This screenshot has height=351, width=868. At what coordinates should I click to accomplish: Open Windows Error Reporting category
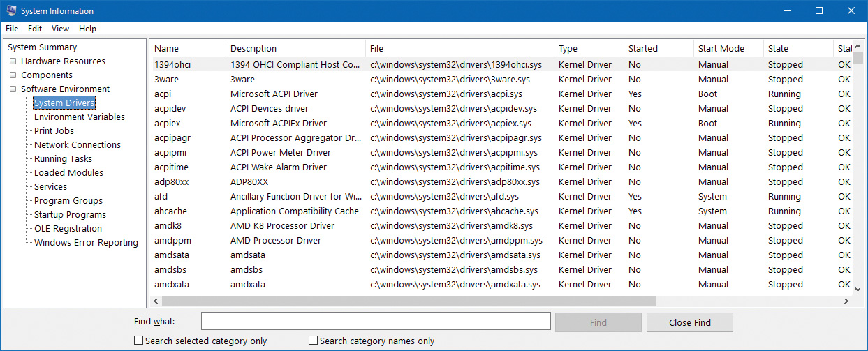86,243
